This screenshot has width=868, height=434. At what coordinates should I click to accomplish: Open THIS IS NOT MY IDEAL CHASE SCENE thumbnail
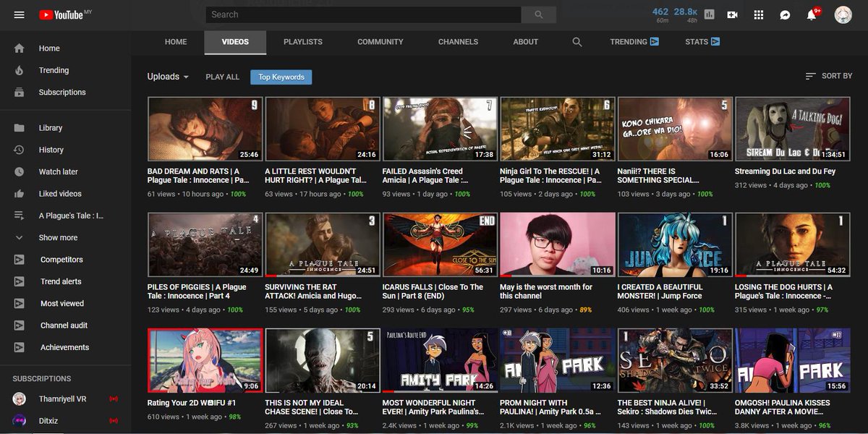[x=323, y=360]
